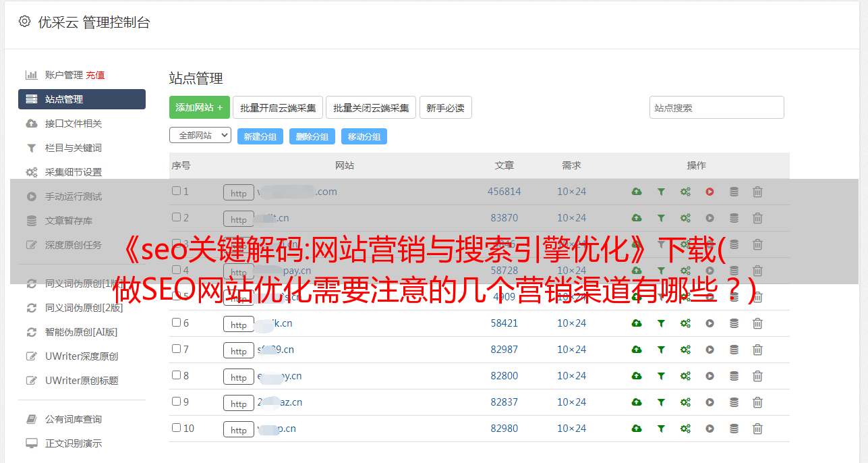Go to 接口文件相关 in sidebar

pyautogui.click(x=74, y=124)
